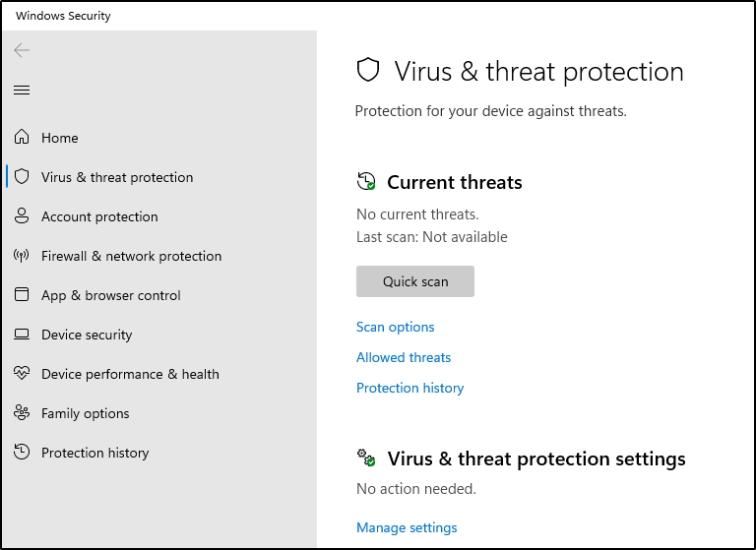Click the back arrow icon
Image resolution: width=756 pixels, height=550 pixels.
[22, 50]
